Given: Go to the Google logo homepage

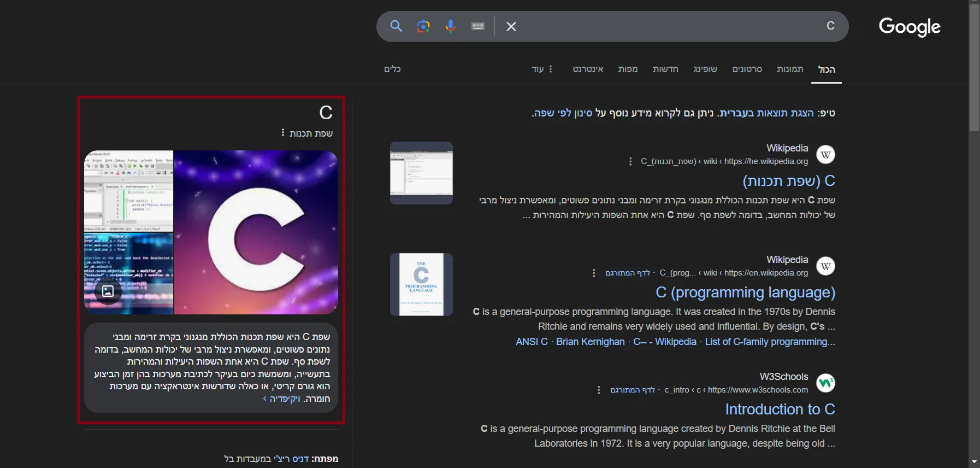Looking at the screenshot, I should (910, 26).
